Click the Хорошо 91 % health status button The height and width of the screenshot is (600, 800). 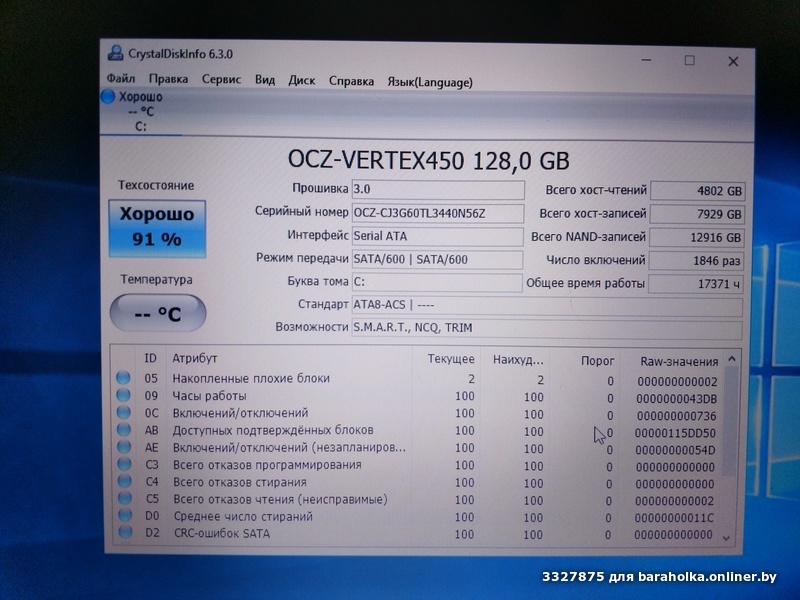pos(157,228)
